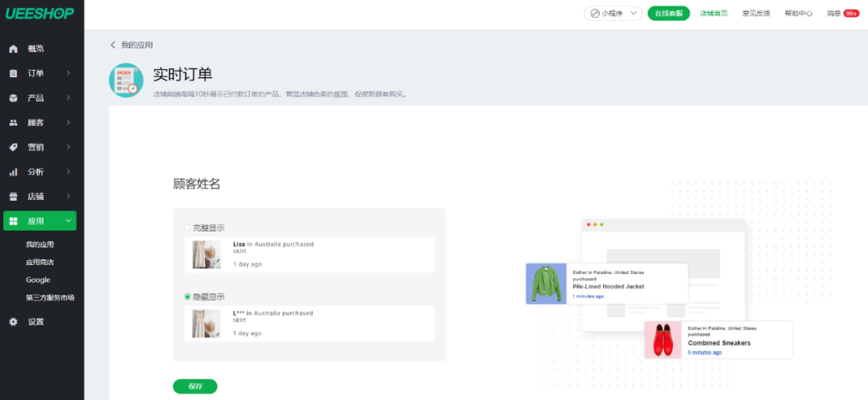Screen dimensions: 868x400
Task: Click the 99+ message badge
Action: click(851, 14)
